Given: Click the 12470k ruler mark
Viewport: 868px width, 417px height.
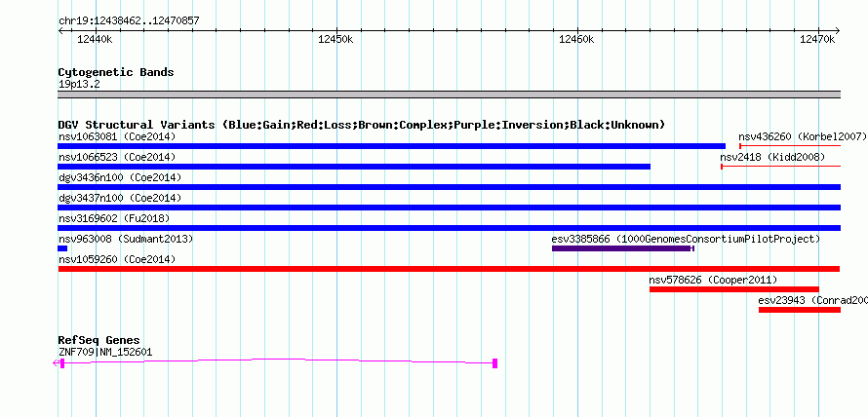Looking at the screenshot, I should [817, 39].
